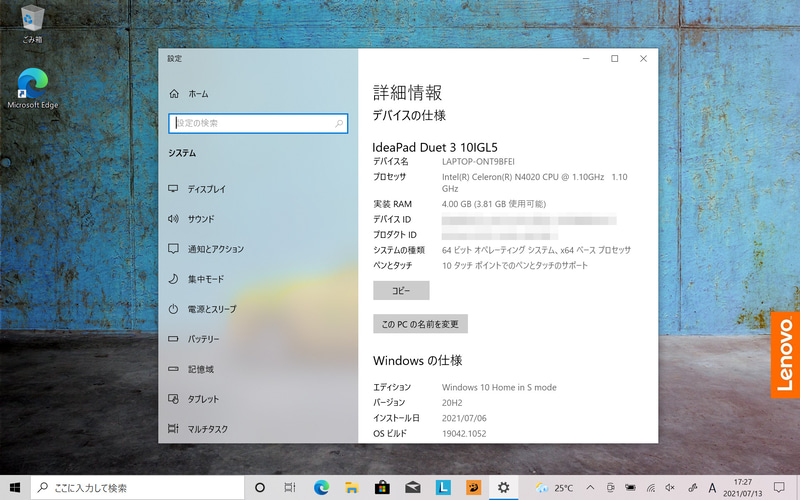This screenshot has height=500, width=800.
Task: Open ディスプレイ (Display) settings
Action: point(197,189)
